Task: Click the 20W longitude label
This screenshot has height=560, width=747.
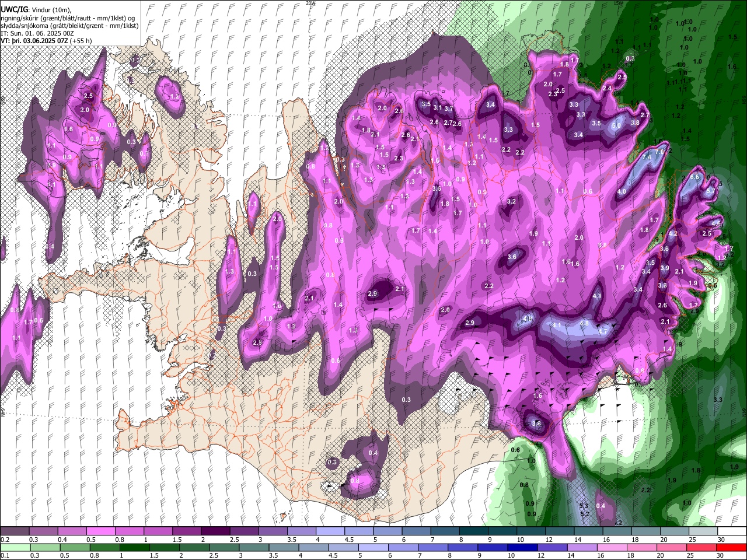Action: pyautogui.click(x=310, y=3)
